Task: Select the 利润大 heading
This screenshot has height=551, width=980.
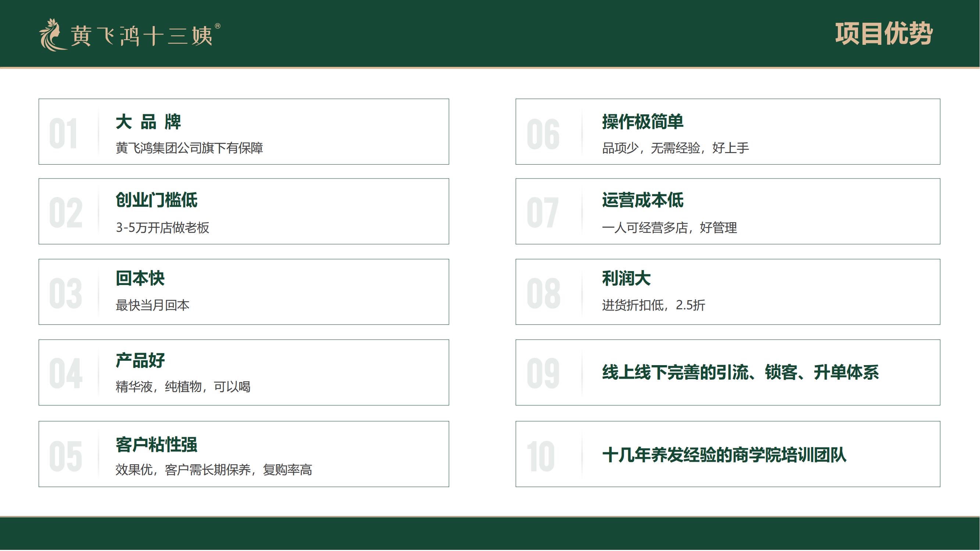Action: [x=626, y=278]
